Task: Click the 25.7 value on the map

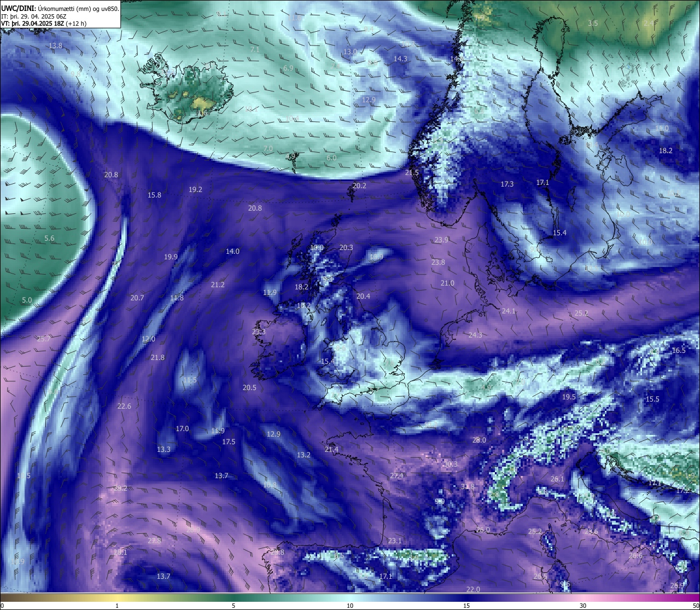Action: (x=43, y=339)
